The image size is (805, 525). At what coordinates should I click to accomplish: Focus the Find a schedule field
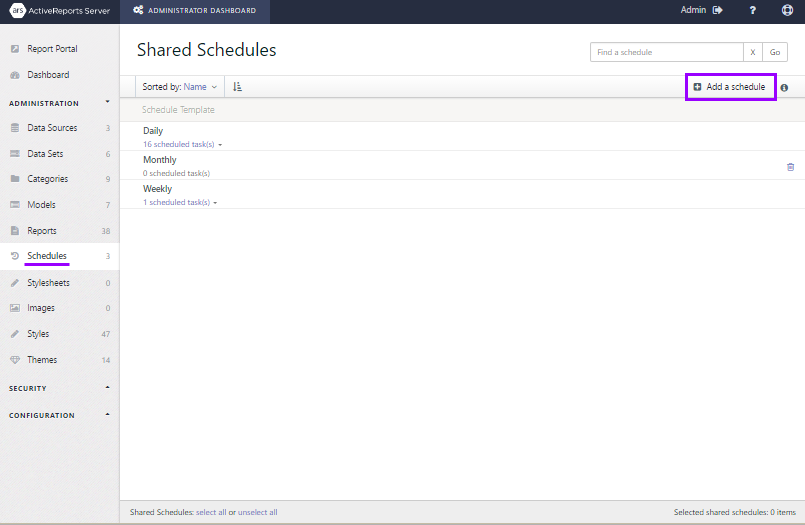click(666, 52)
